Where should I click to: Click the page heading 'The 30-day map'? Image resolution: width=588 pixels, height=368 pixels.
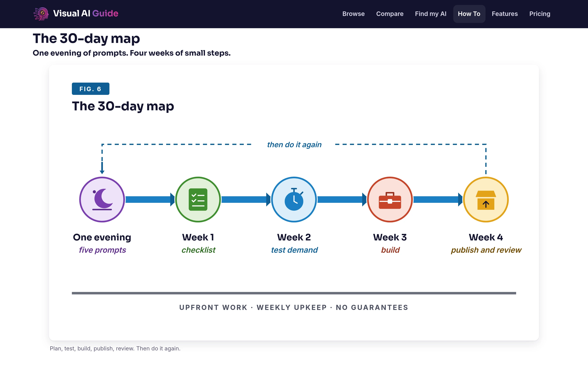click(x=86, y=38)
